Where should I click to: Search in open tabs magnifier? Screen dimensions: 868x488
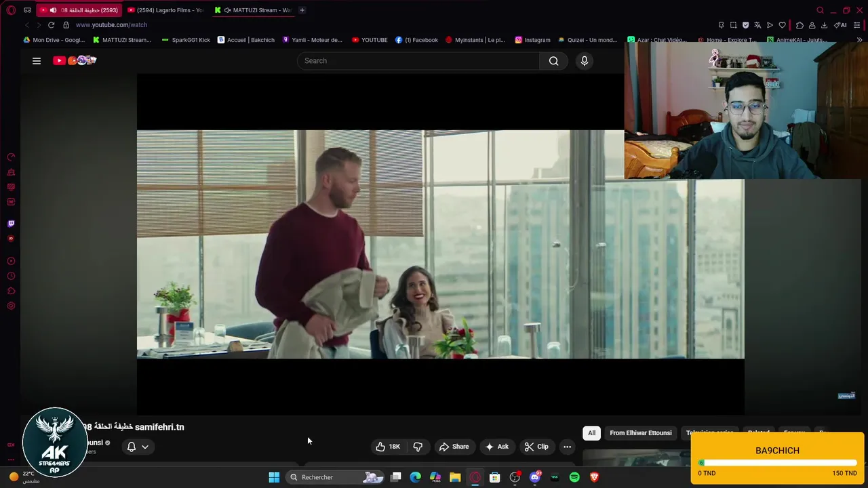pos(820,10)
